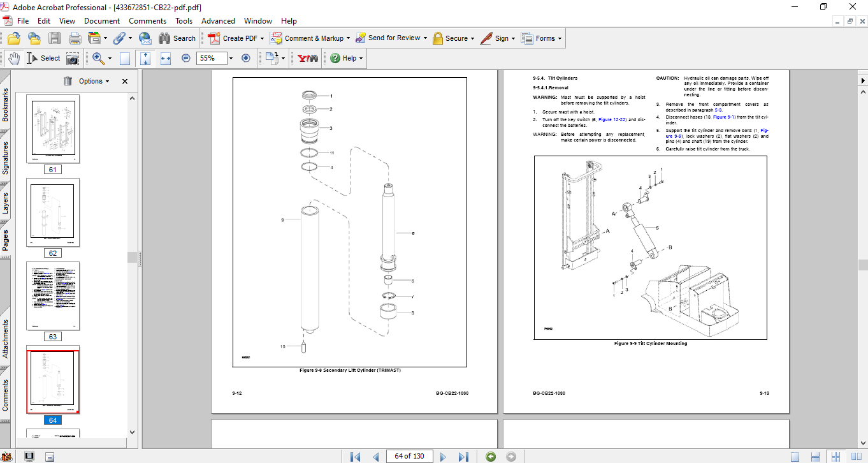Expand the Create PDF dropdown
This screenshot has width=868, height=463.
click(262, 38)
